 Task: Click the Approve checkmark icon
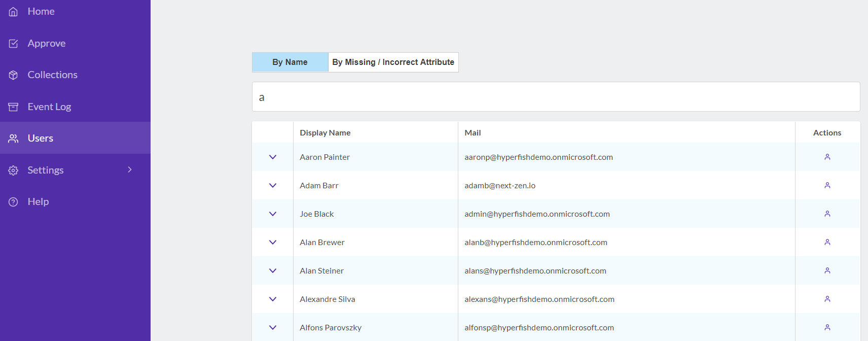click(x=13, y=44)
